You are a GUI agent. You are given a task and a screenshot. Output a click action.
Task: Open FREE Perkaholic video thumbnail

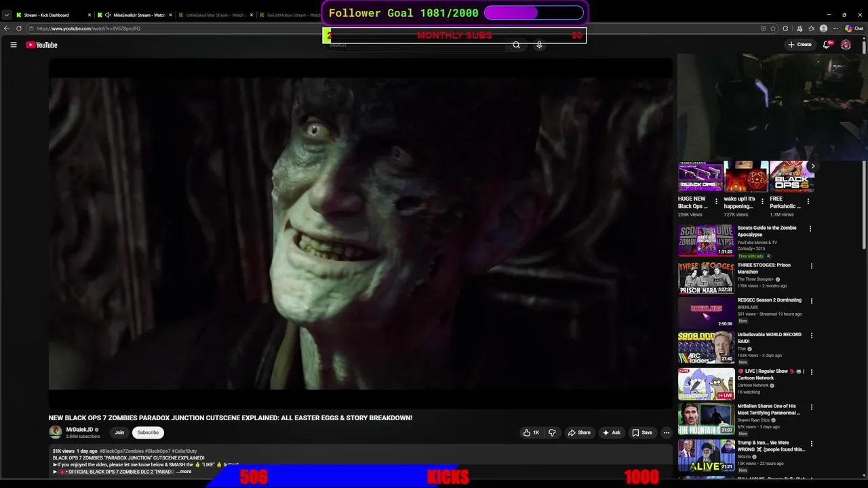pyautogui.click(x=791, y=176)
